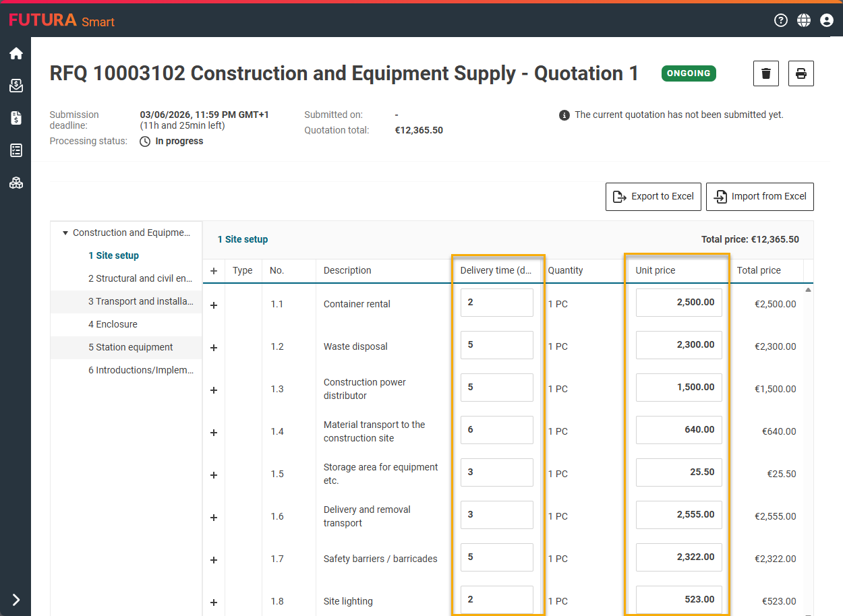
Task: Print the quotation with the printer button
Action: point(801,73)
